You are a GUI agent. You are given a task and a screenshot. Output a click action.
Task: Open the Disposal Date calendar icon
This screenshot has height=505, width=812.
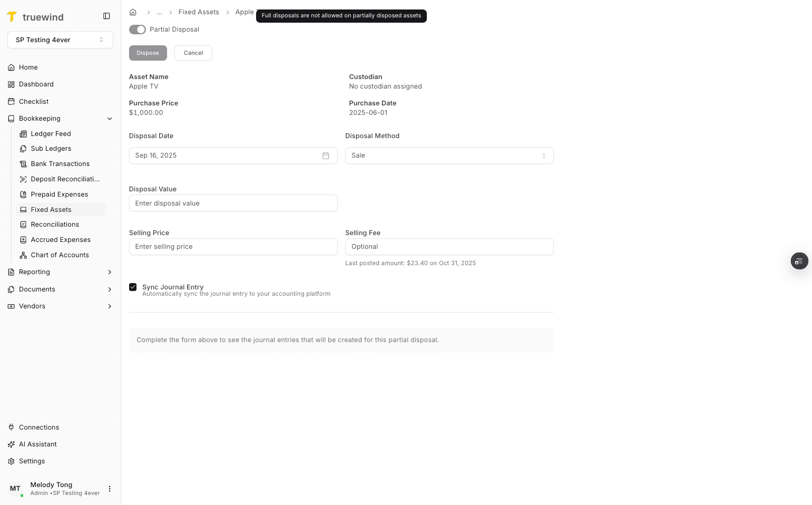326,156
